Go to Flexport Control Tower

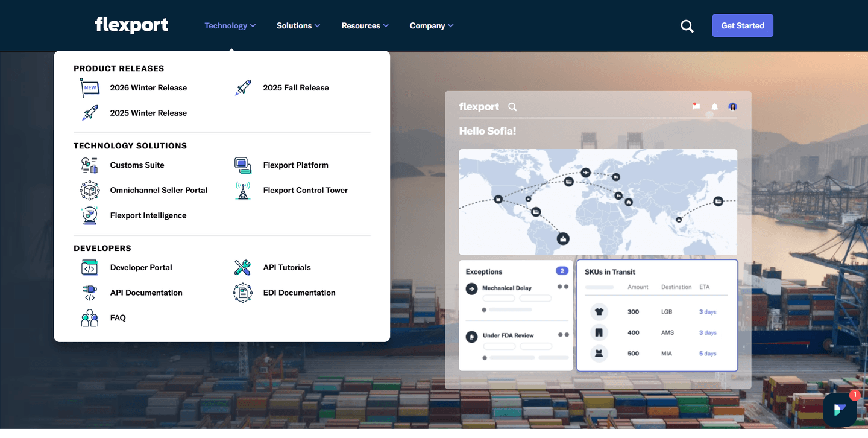click(306, 191)
